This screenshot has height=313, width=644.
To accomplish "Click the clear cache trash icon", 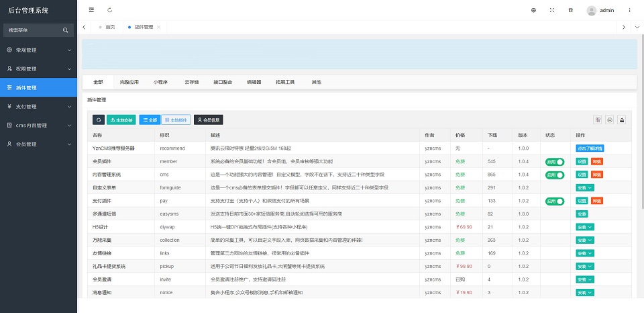I will pos(570,10).
